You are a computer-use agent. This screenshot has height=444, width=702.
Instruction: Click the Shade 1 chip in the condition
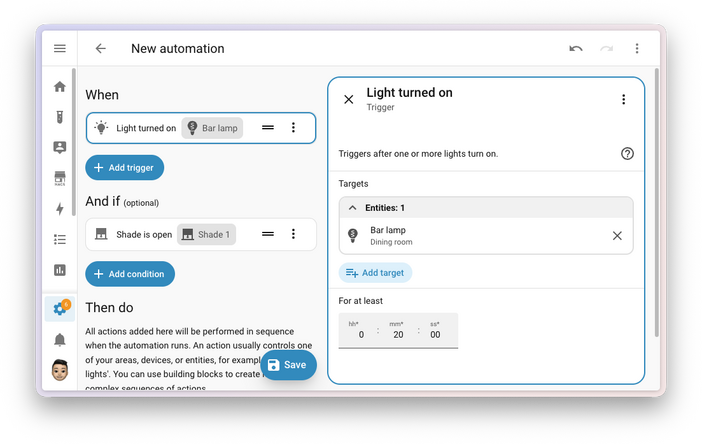tap(206, 235)
